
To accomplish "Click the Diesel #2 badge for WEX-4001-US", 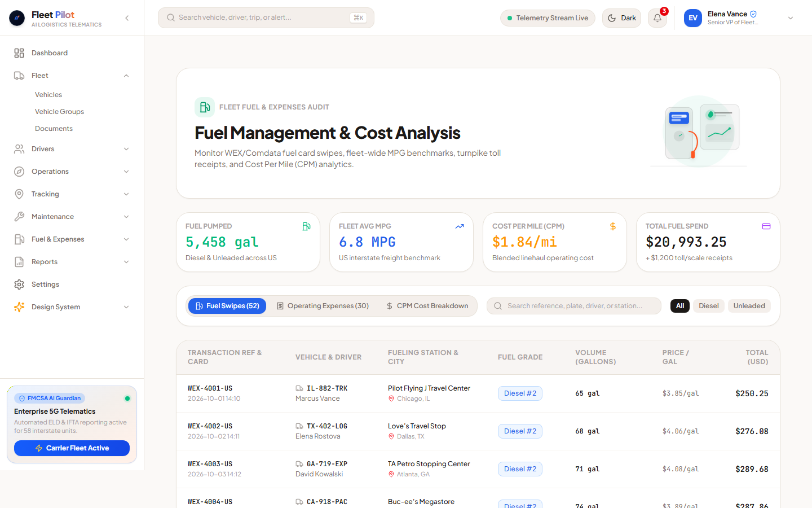I will point(520,393).
